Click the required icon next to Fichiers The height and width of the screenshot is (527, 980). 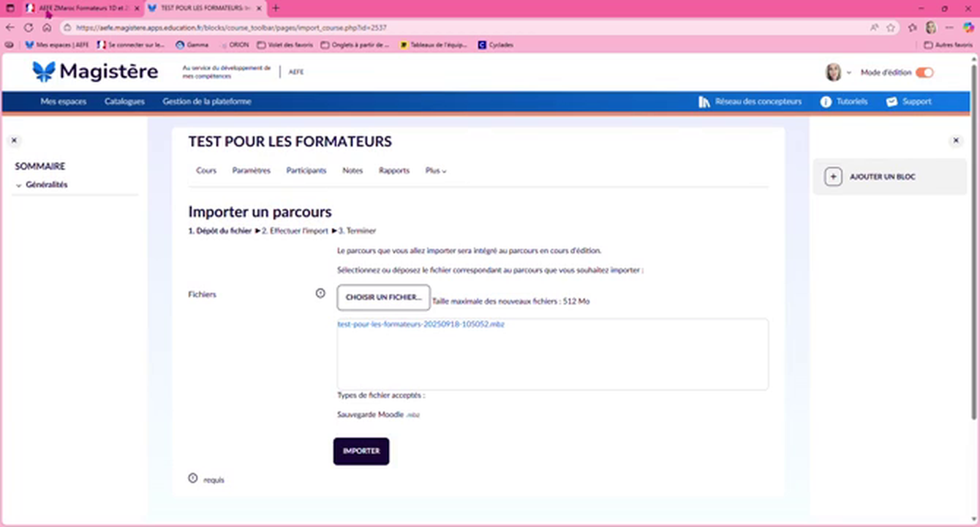point(320,294)
